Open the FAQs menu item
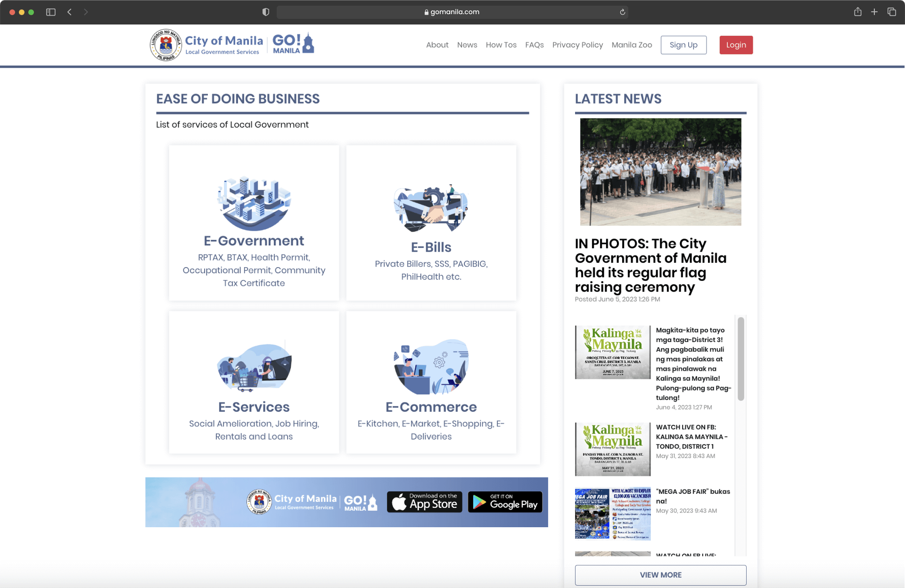The height and width of the screenshot is (588, 905). 535,45
